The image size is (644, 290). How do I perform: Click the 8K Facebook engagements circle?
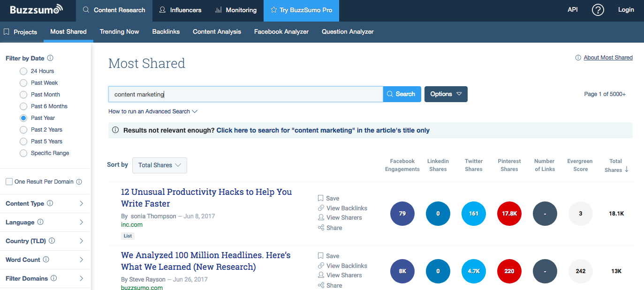402,271
